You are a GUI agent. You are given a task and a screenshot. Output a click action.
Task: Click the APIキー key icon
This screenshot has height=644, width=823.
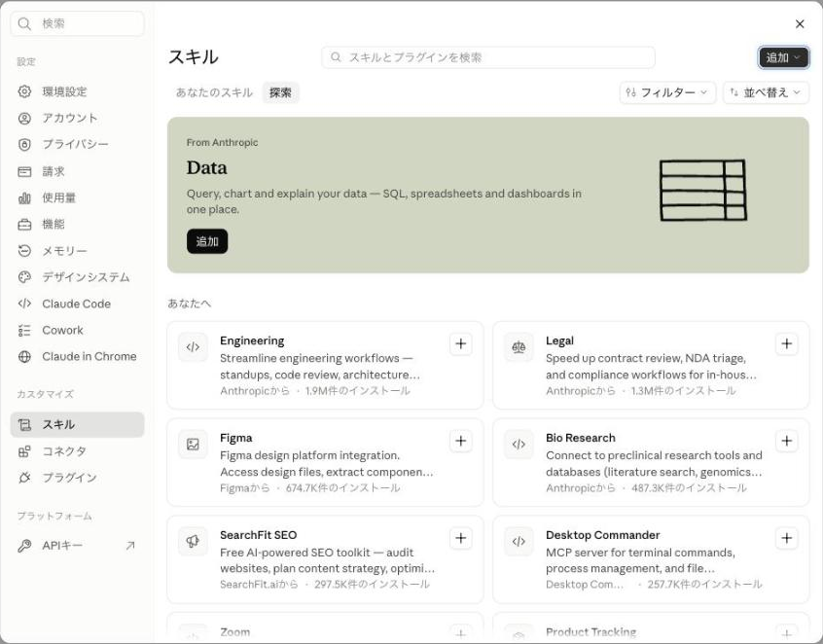[24, 546]
